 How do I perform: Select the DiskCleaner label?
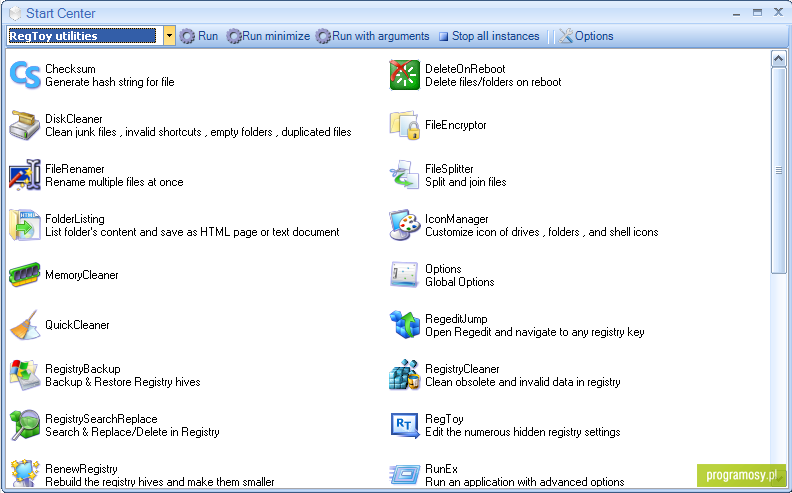(74, 119)
